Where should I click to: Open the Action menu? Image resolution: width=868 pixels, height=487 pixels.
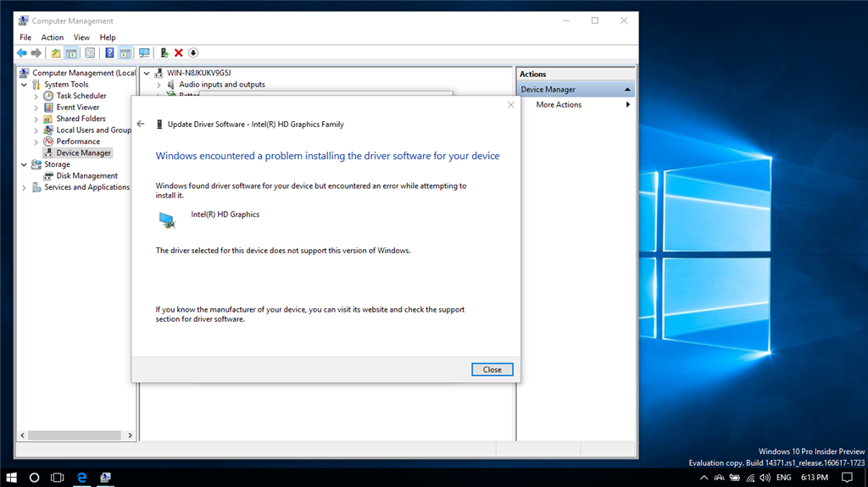click(x=52, y=37)
